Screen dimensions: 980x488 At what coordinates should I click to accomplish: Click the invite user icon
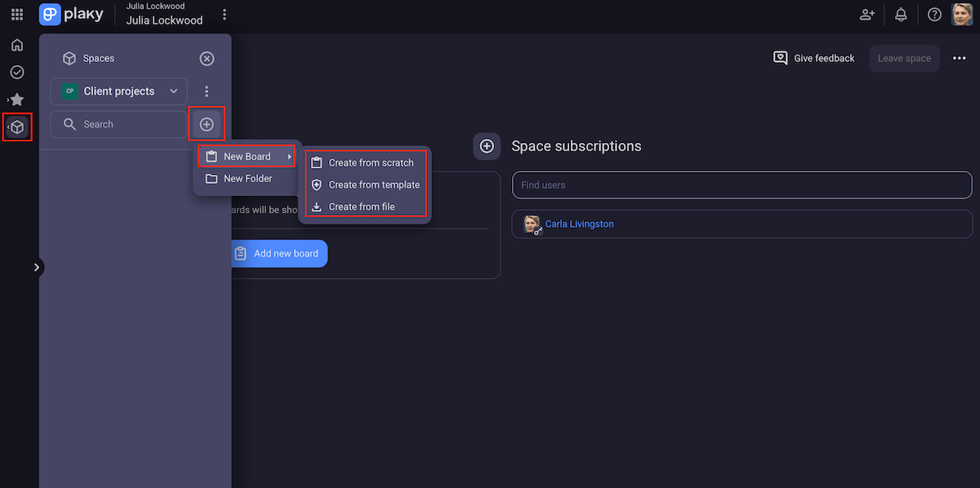(x=867, y=15)
